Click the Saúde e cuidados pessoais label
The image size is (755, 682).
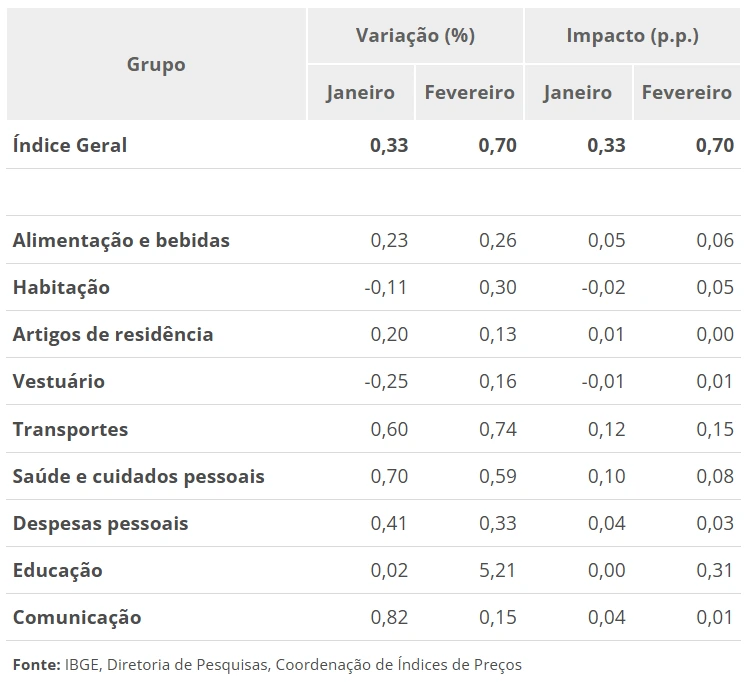pyautogui.click(x=138, y=476)
